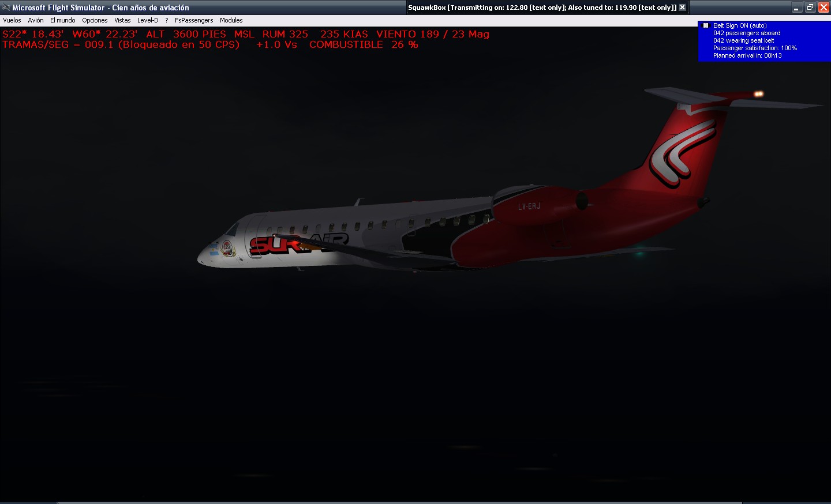Open the ? help menu

167,20
